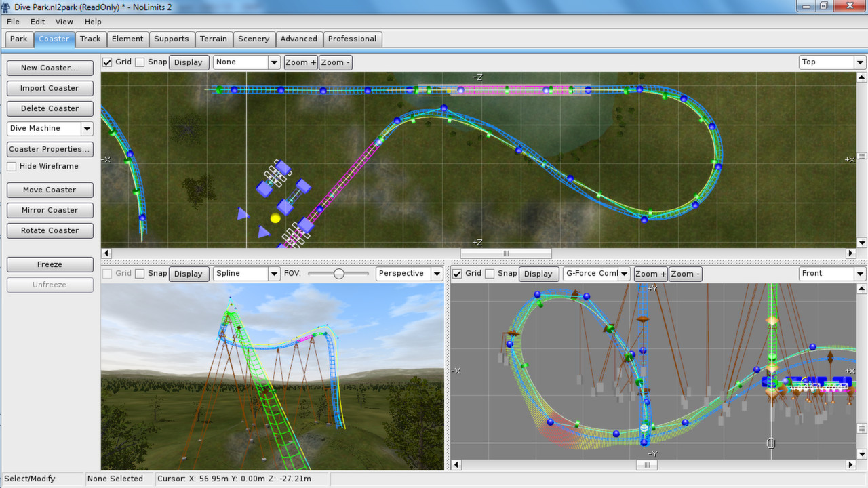Click Mirror Coaster
The width and height of the screenshot is (868, 488).
50,210
